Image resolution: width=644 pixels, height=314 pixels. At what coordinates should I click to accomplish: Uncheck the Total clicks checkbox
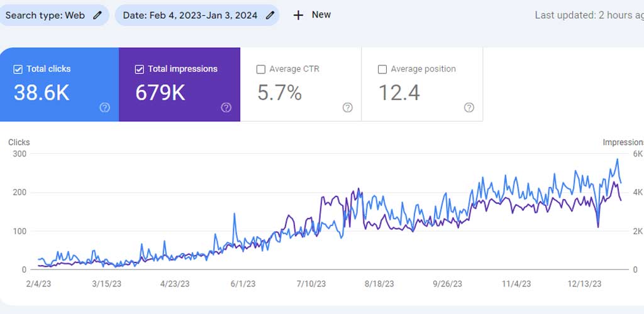(x=18, y=69)
